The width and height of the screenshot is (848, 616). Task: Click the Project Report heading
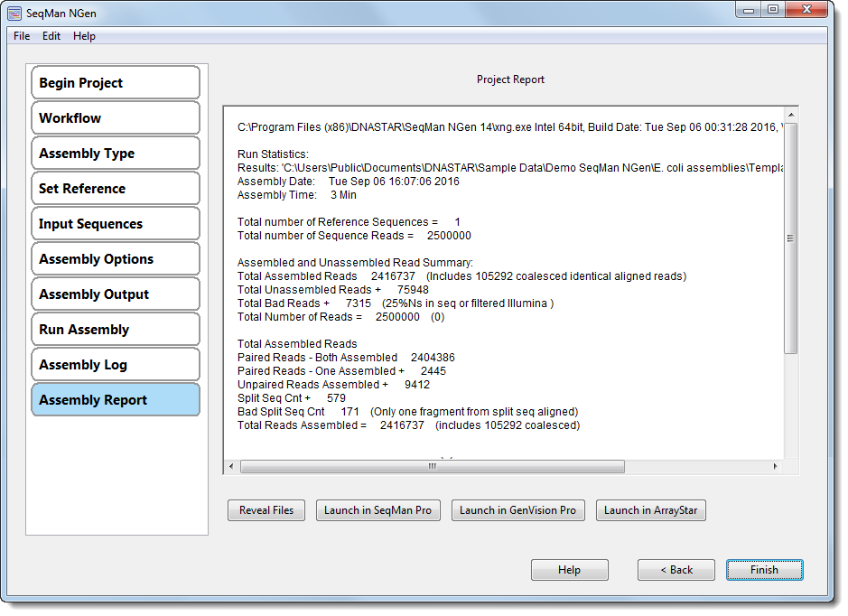click(510, 79)
